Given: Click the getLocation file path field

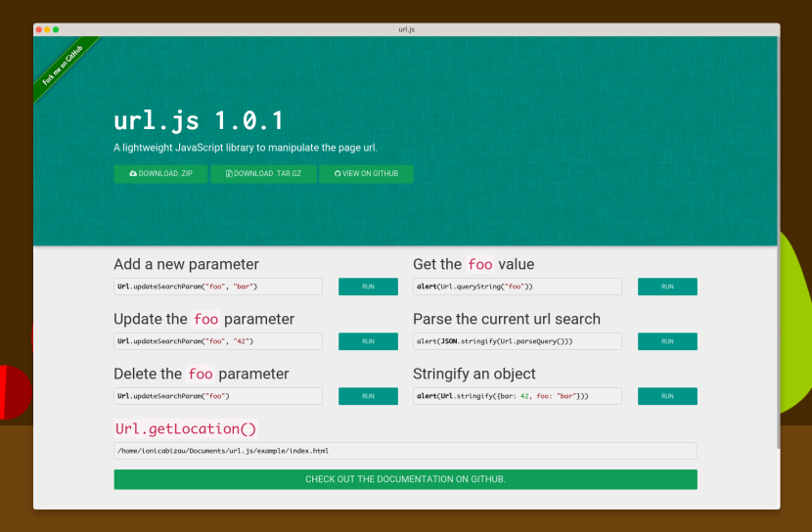Looking at the screenshot, I should click(405, 451).
